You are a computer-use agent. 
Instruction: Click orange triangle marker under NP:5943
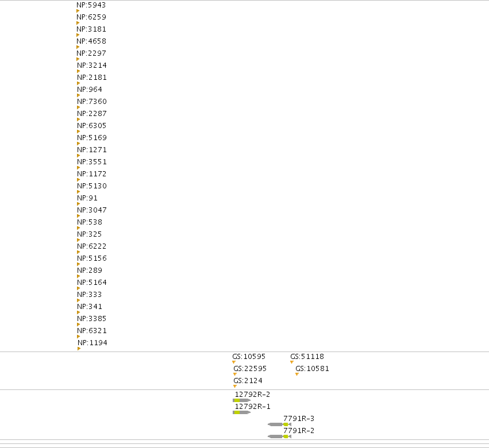(x=78, y=11)
